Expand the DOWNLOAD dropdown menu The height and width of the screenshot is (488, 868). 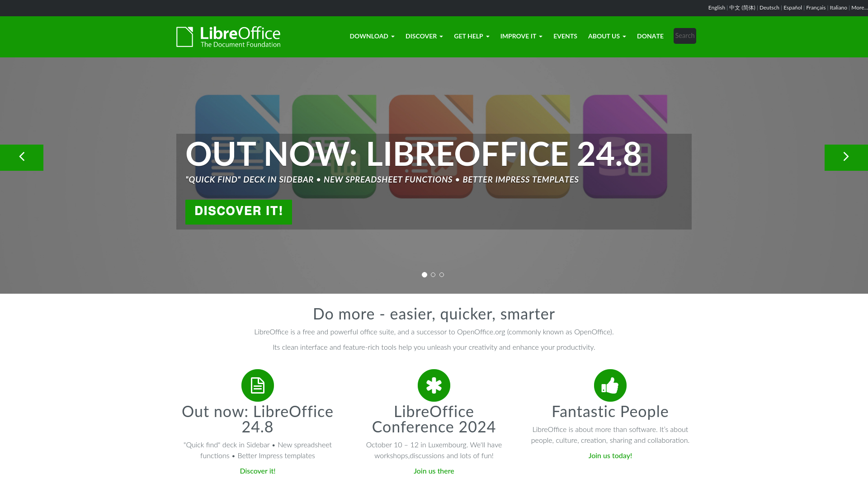tap(372, 36)
